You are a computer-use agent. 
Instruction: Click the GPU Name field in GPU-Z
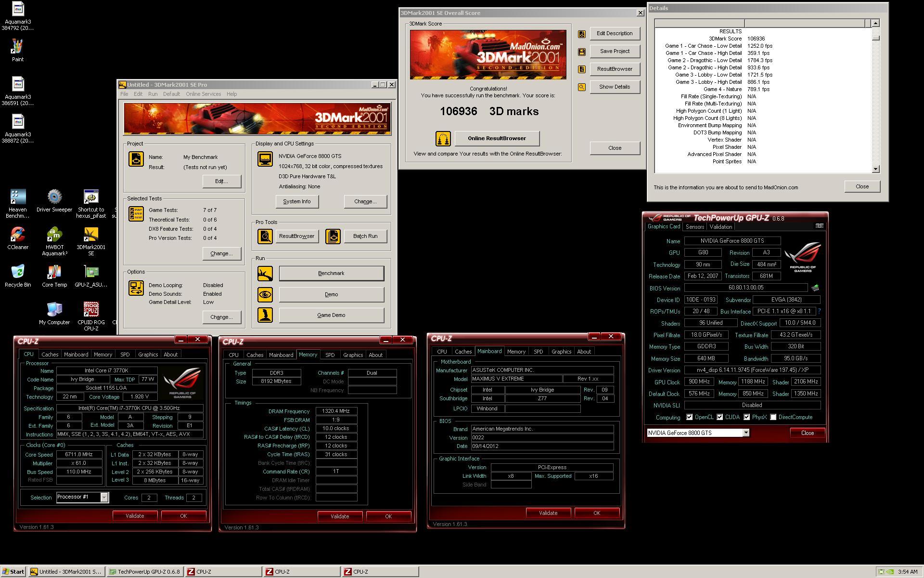click(x=732, y=241)
